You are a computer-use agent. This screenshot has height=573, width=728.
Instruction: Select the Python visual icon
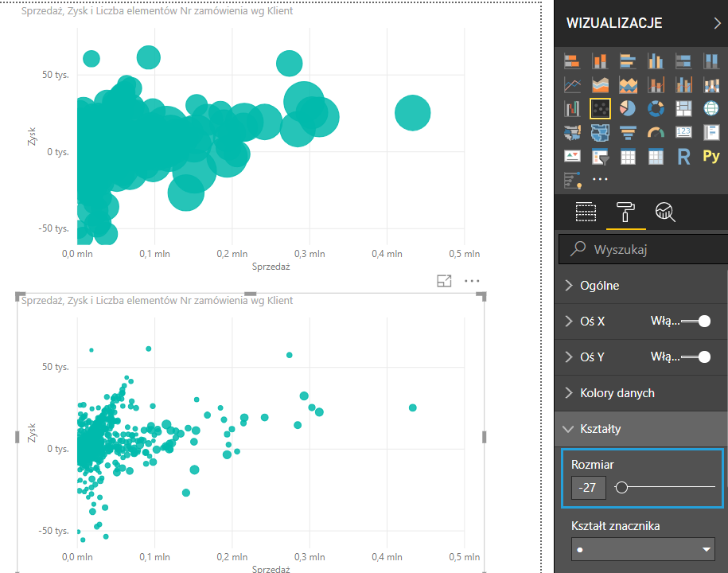pos(710,156)
